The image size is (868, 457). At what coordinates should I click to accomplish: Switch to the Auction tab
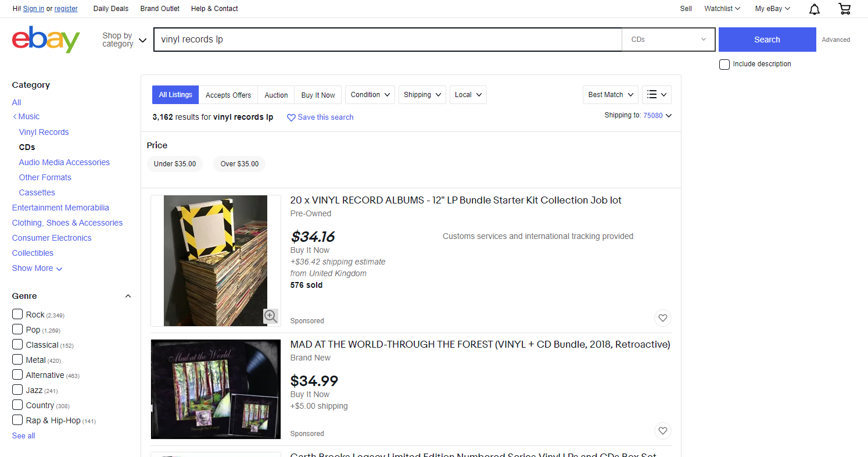click(276, 95)
